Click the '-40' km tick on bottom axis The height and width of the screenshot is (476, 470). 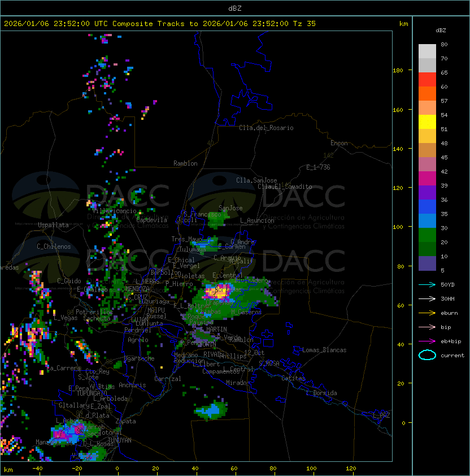(x=37, y=469)
